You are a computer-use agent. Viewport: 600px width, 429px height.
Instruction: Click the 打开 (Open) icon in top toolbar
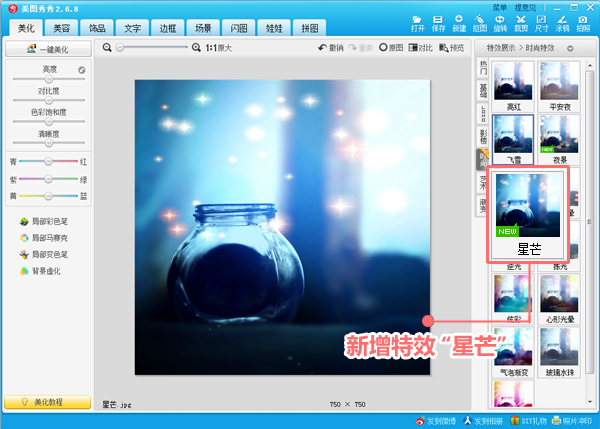417,22
